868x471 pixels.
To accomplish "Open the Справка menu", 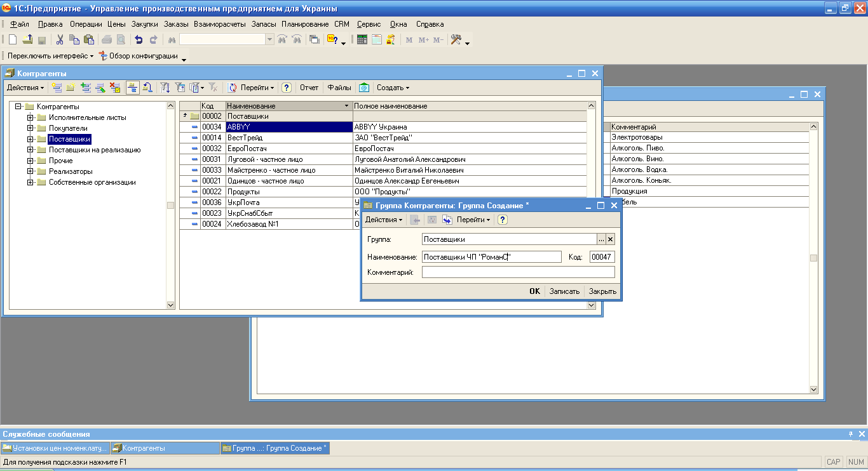I will (430, 24).
